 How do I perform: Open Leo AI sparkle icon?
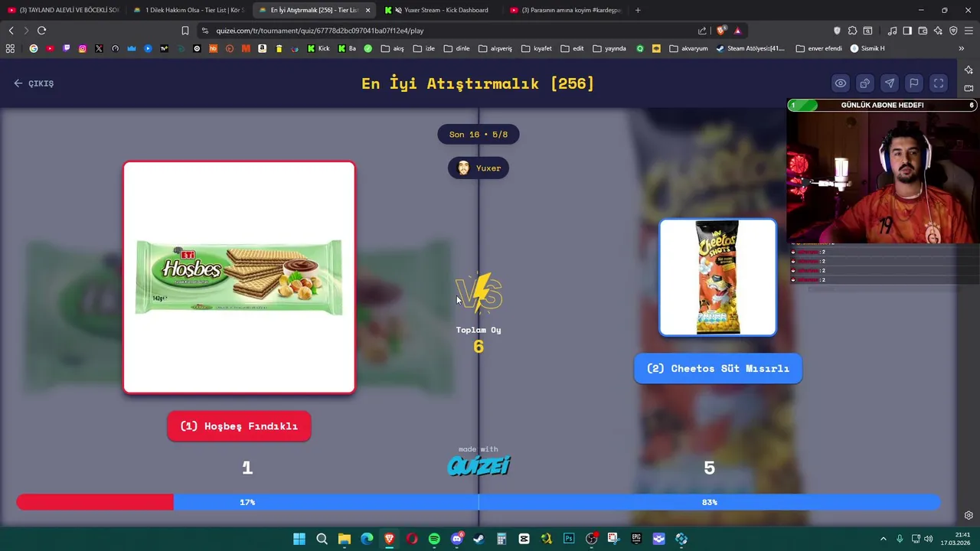click(938, 31)
